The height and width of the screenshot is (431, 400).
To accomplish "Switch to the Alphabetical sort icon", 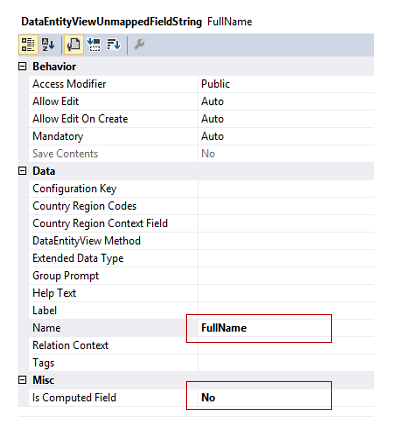I will [48, 44].
